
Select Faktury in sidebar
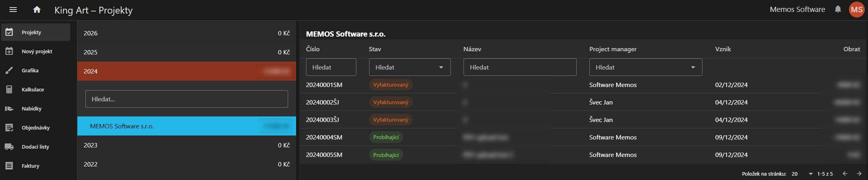[31, 166]
